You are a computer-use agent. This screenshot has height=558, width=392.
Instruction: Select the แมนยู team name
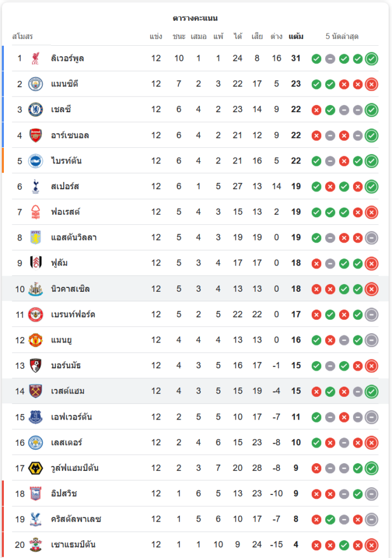(x=62, y=340)
